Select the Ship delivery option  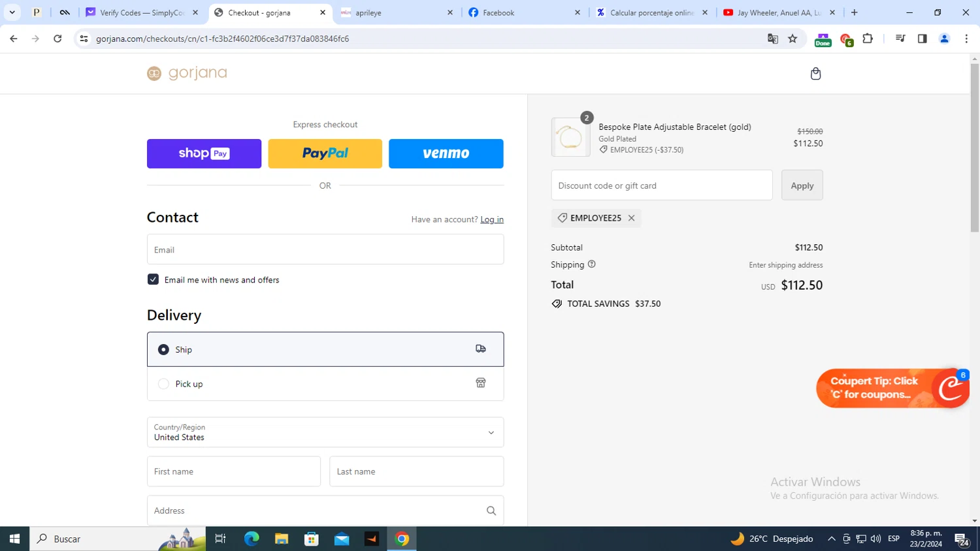(325, 349)
